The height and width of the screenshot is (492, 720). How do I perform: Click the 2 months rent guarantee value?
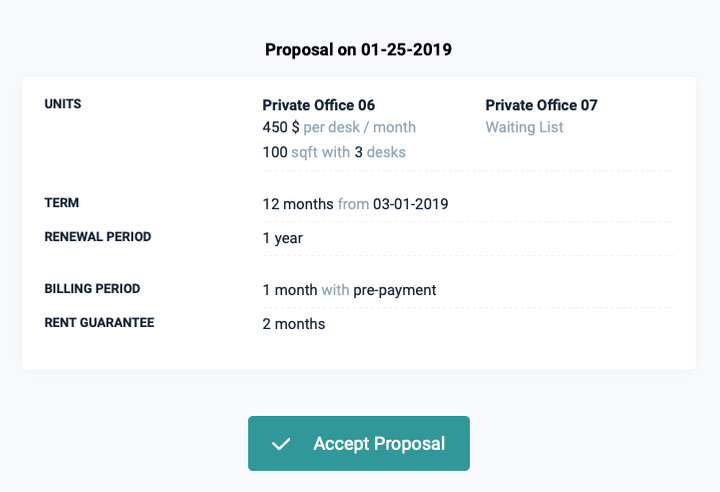[x=293, y=324]
